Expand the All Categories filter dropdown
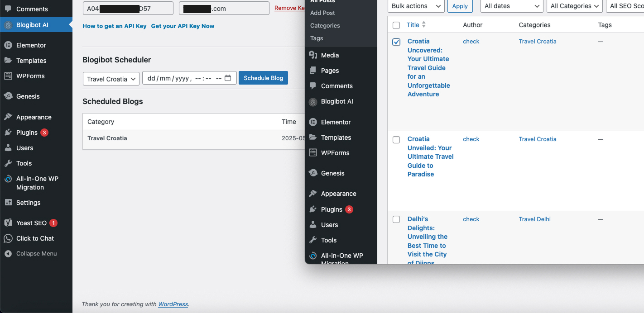644x313 pixels. [x=574, y=6]
